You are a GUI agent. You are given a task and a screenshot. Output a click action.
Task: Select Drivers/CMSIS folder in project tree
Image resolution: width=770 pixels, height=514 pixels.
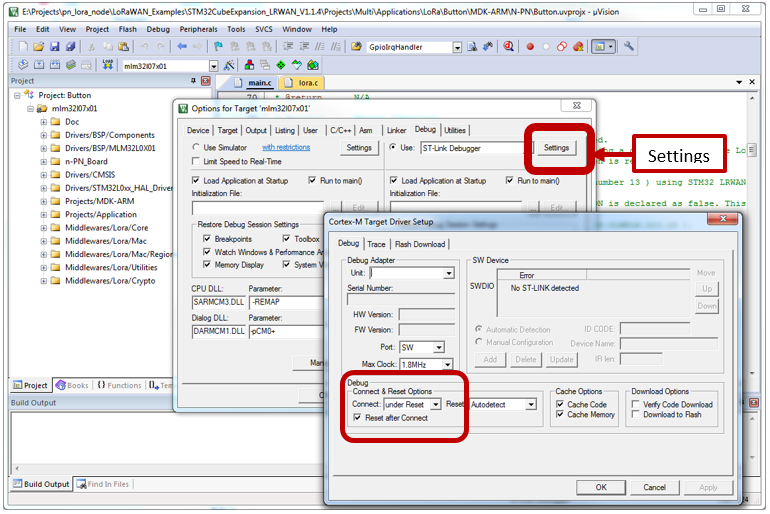tap(90, 175)
